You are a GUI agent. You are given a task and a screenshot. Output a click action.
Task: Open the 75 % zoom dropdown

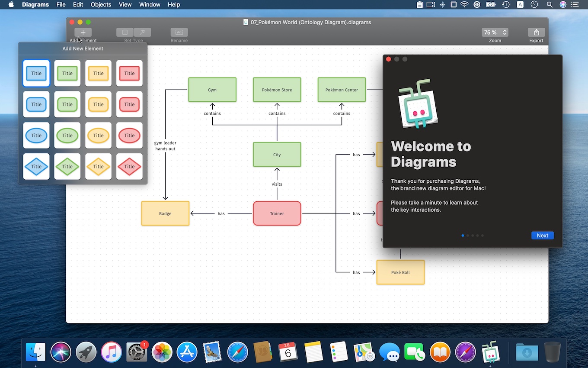tap(495, 32)
